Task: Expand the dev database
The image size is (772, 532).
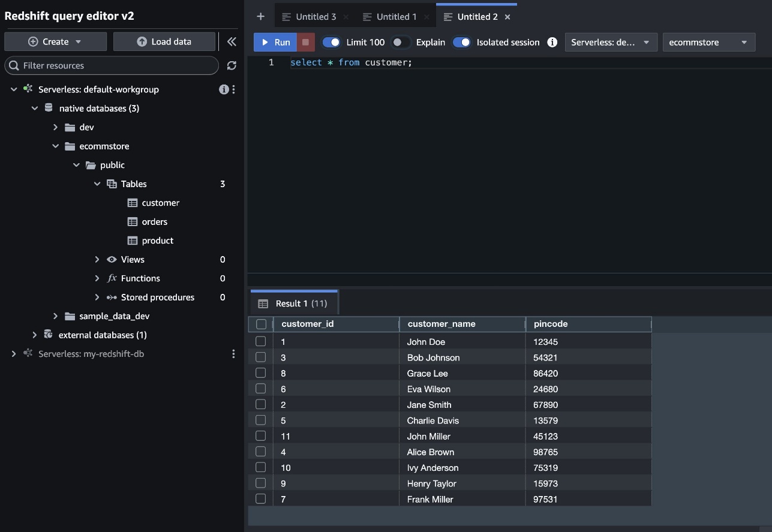Action: [55, 127]
